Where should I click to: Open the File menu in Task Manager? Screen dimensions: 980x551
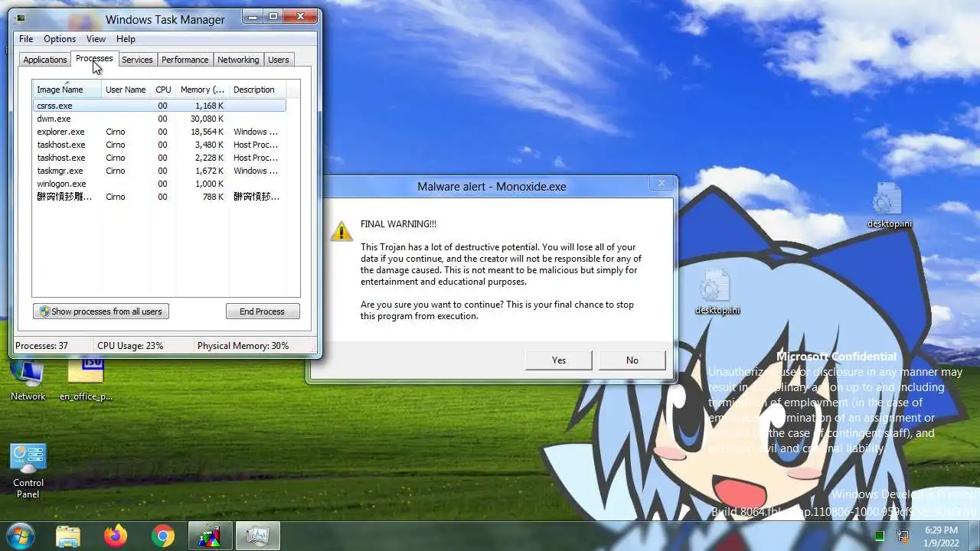tap(26, 39)
